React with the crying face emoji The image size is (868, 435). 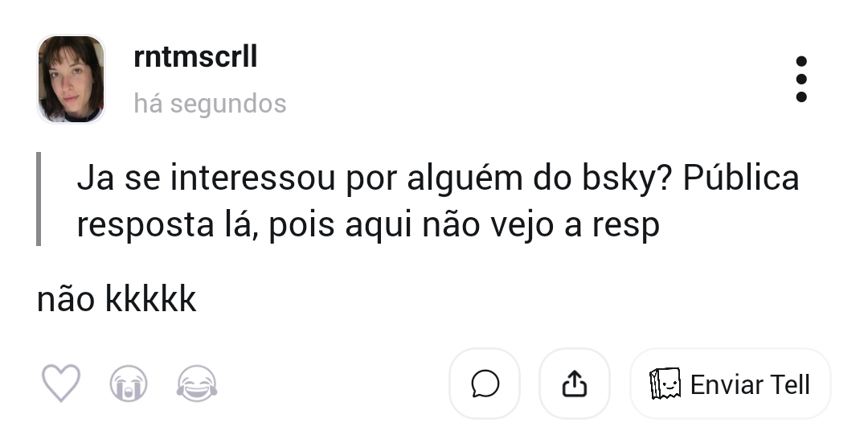[x=129, y=384]
